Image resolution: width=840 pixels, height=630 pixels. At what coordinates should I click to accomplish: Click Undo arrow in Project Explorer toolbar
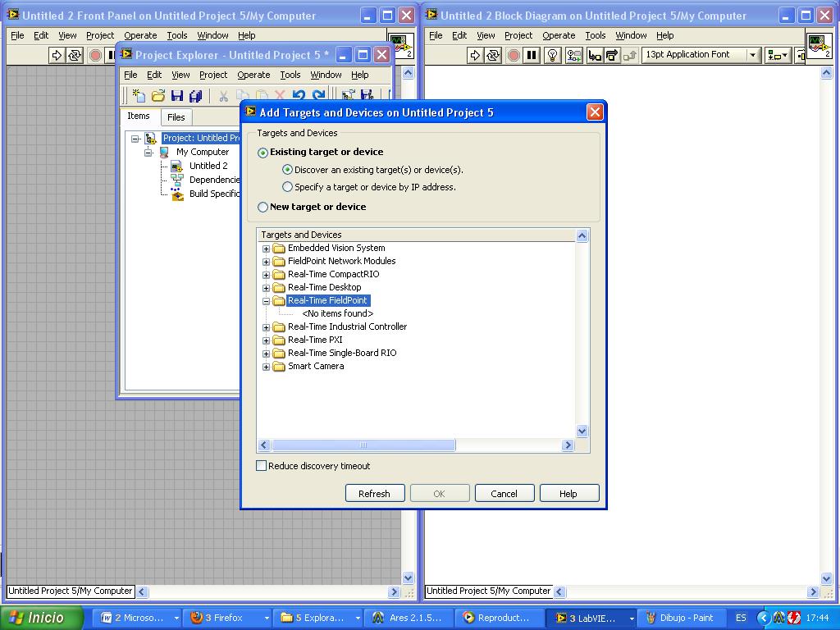[x=299, y=95]
